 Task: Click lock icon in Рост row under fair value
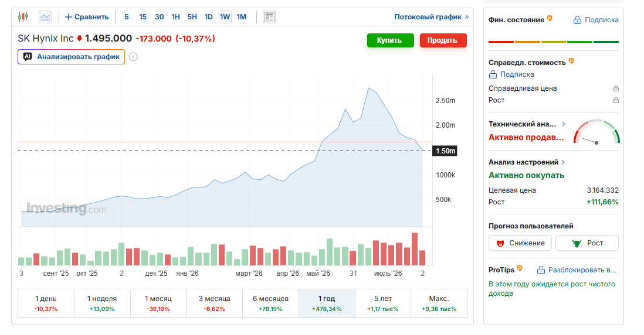tap(616, 100)
